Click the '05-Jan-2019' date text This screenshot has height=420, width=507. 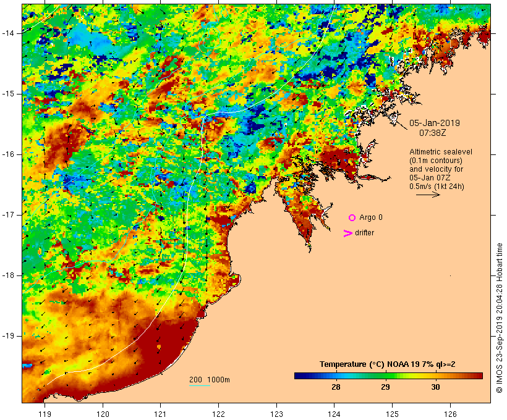click(434, 123)
